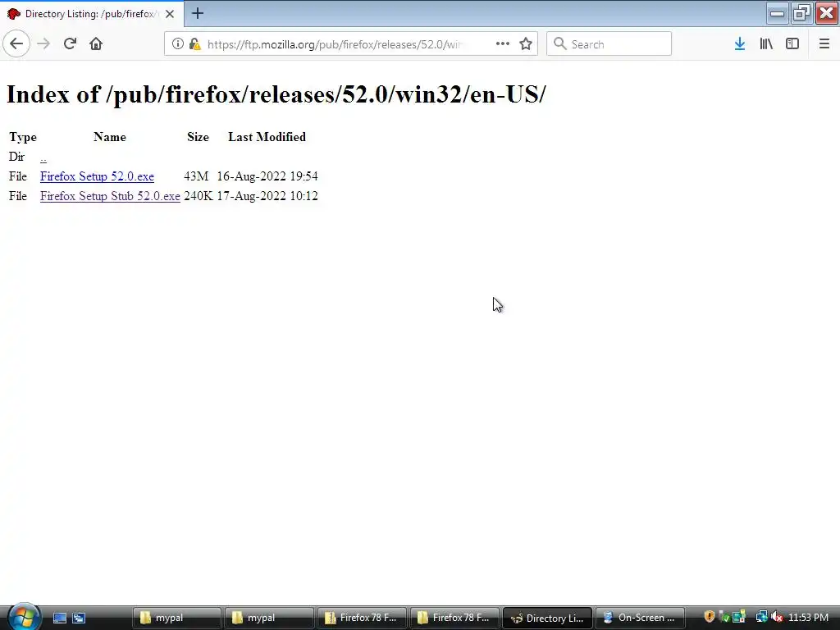Image resolution: width=840 pixels, height=630 pixels.
Task: Click the network tray icon
Action: click(761, 617)
